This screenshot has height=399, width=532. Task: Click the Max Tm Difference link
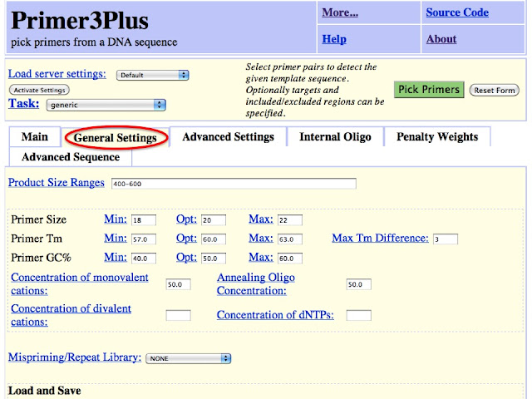[x=381, y=239]
